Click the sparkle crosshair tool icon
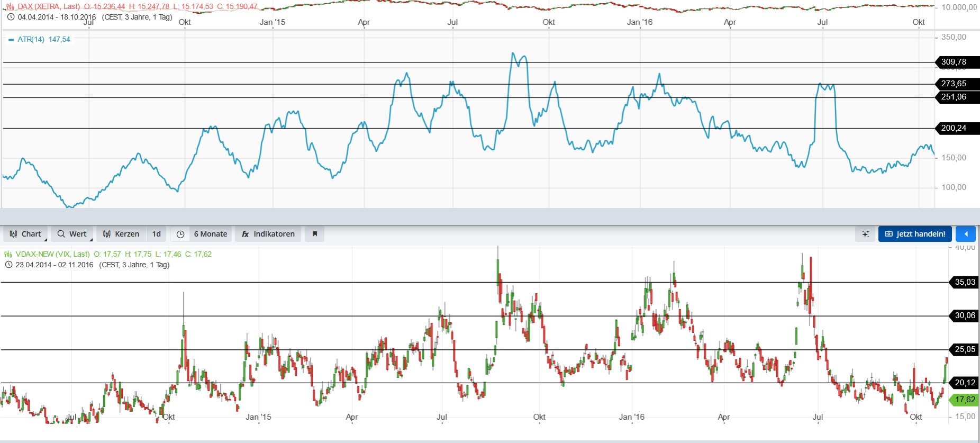980x443 pixels. 866,234
